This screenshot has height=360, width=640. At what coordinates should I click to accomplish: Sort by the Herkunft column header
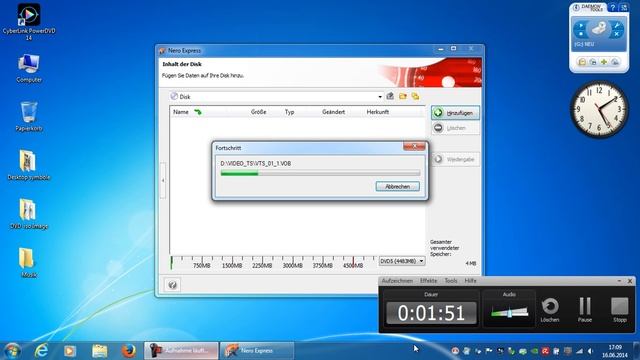coord(378,112)
